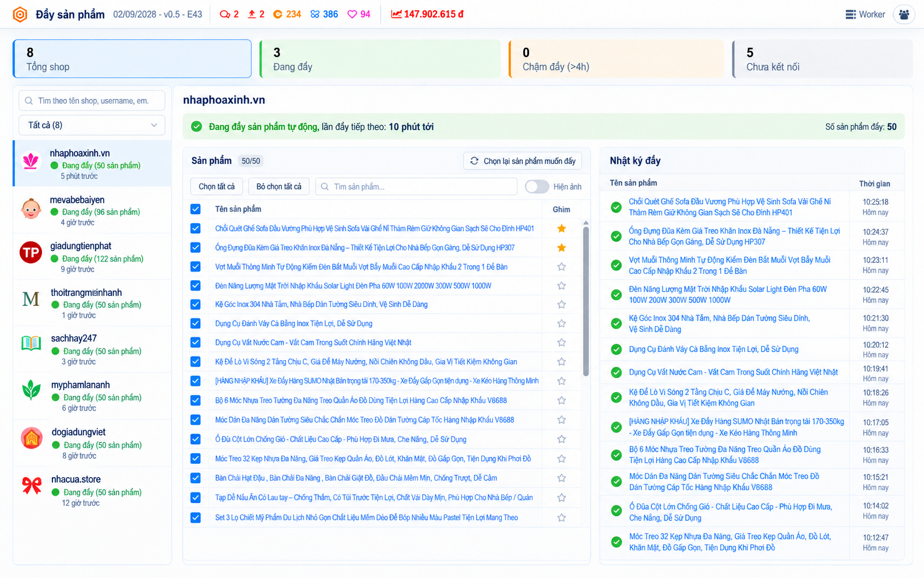Open log entry Ô Đũa Cột Lớn Chống Gió

731,512
